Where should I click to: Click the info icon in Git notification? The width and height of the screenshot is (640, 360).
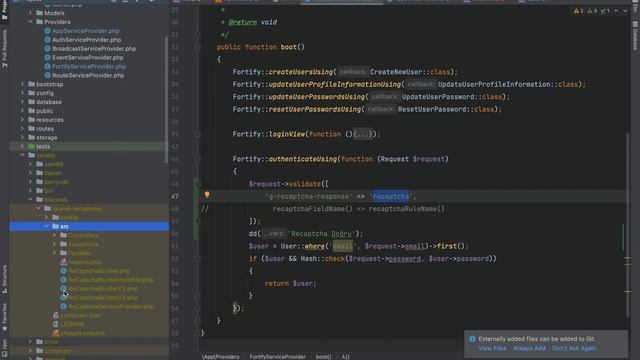click(x=472, y=339)
